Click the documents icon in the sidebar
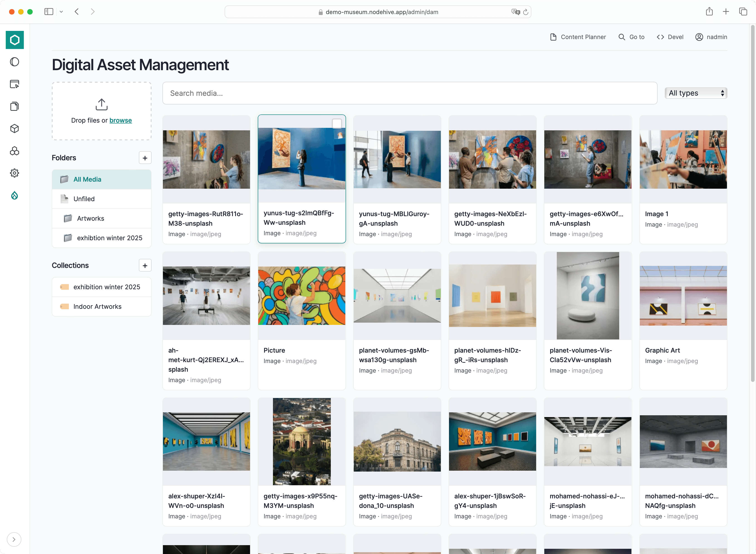 [x=15, y=106]
